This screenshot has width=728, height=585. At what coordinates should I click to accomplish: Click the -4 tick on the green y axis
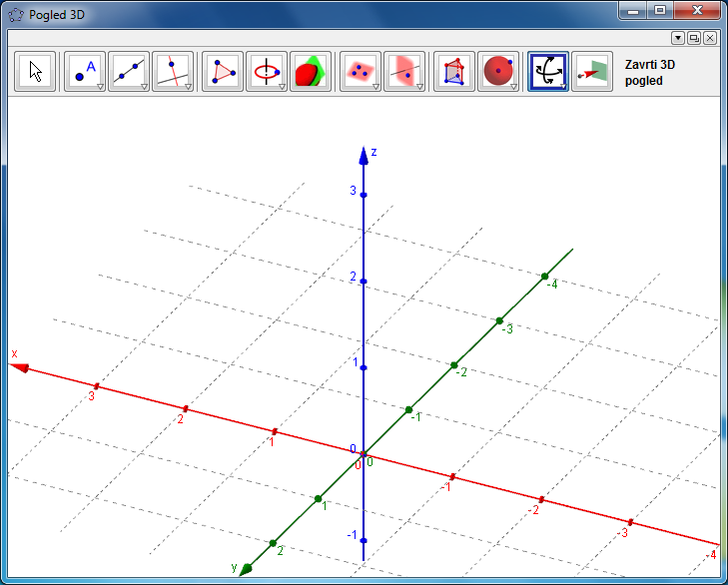(544, 277)
